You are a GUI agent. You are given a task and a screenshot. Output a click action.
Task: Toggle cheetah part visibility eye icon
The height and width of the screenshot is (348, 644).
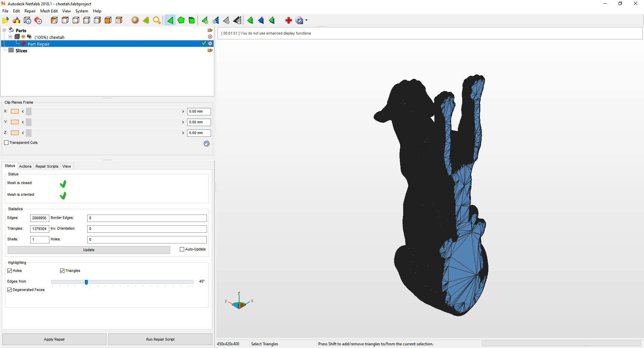click(23, 37)
